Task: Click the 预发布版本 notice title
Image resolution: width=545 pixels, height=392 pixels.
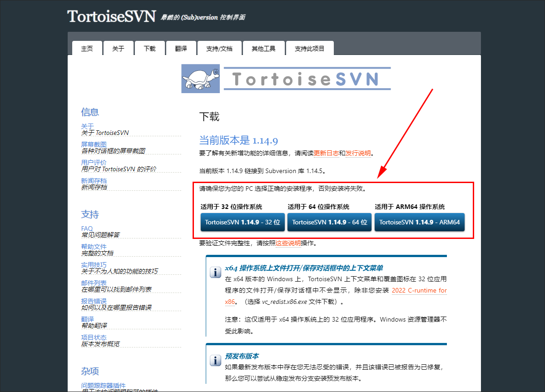Action: [242, 356]
